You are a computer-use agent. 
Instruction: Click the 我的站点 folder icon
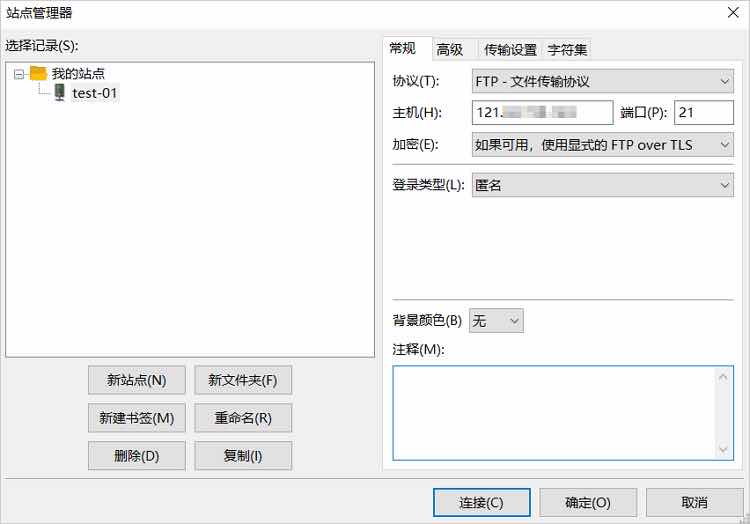click(x=38, y=73)
